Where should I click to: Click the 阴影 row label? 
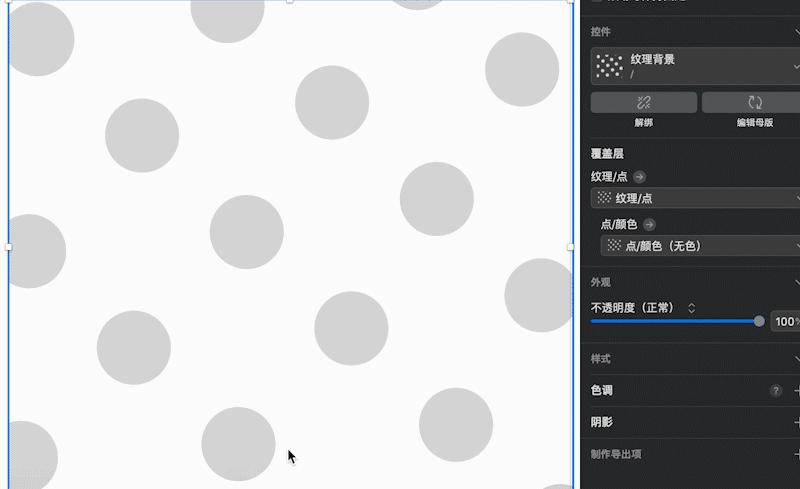click(602, 422)
